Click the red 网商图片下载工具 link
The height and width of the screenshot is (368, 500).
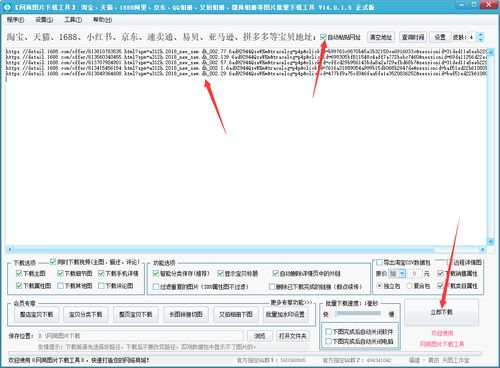click(442, 344)
